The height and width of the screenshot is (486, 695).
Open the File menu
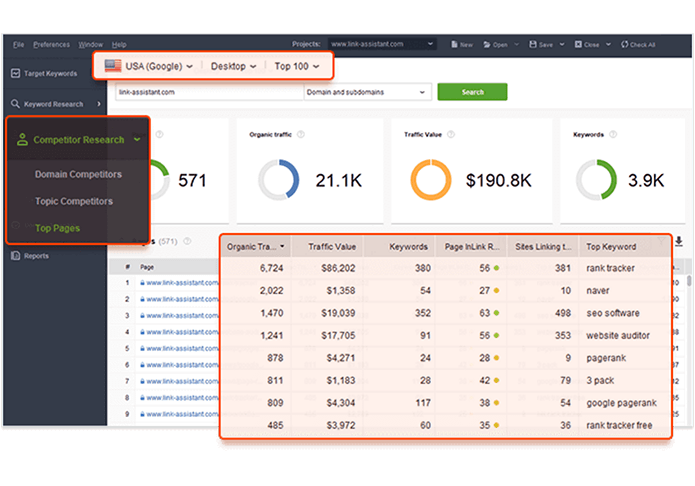pos(19,45)
